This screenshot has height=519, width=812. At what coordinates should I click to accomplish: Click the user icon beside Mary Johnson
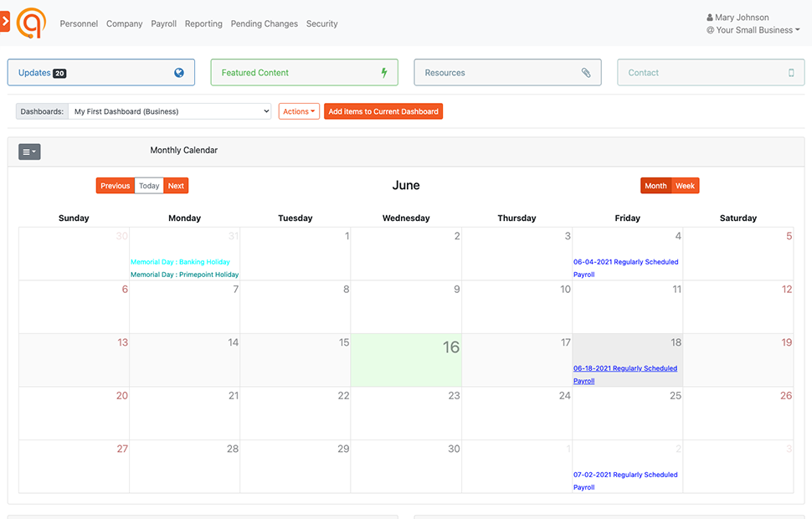pyautogui.click(x=710, y=18)
